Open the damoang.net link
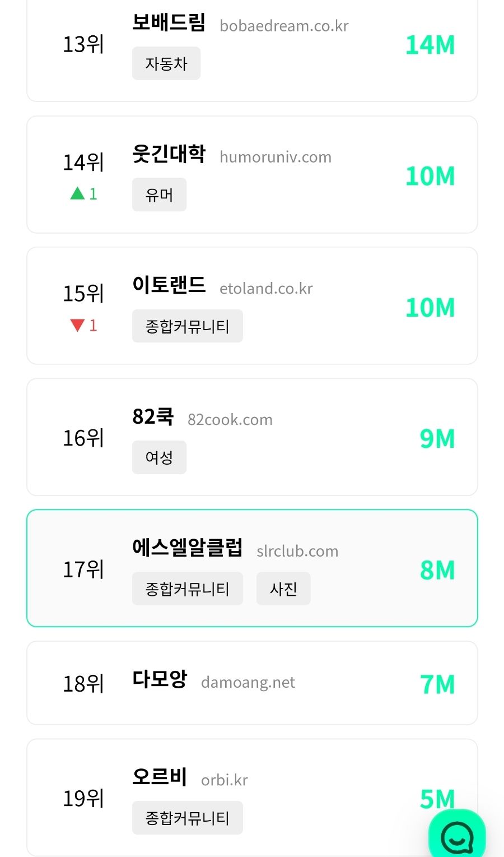 click(x=248, y=682)
